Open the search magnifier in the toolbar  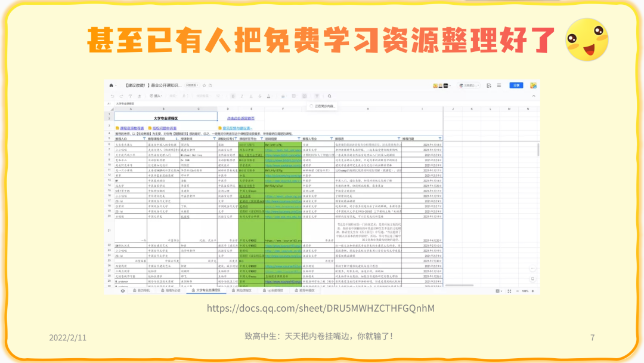point(329,96)
